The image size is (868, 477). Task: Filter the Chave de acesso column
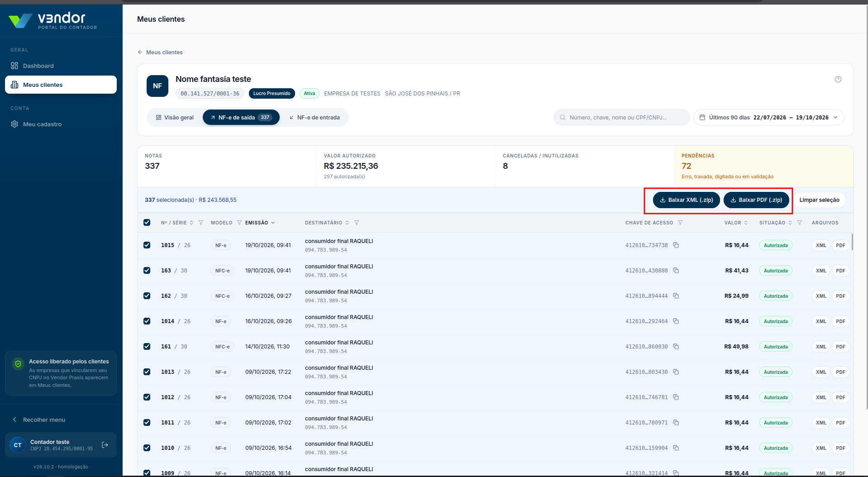coord(680,223)
